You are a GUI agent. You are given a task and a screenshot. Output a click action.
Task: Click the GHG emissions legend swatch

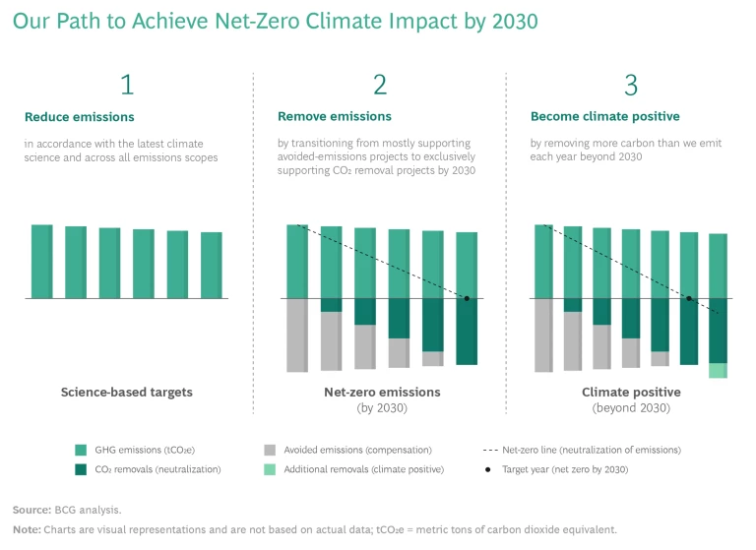(x=82, y=450)
